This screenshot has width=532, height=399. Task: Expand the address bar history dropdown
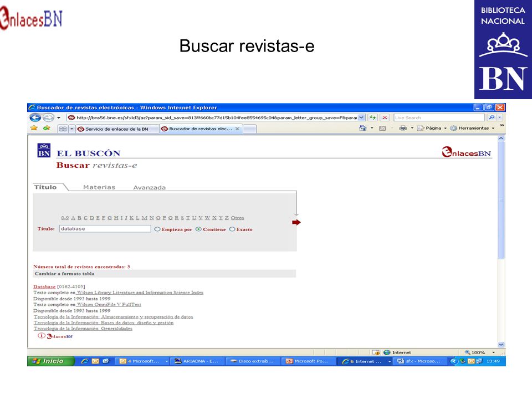pyautogui.click(x=361, y=117)
